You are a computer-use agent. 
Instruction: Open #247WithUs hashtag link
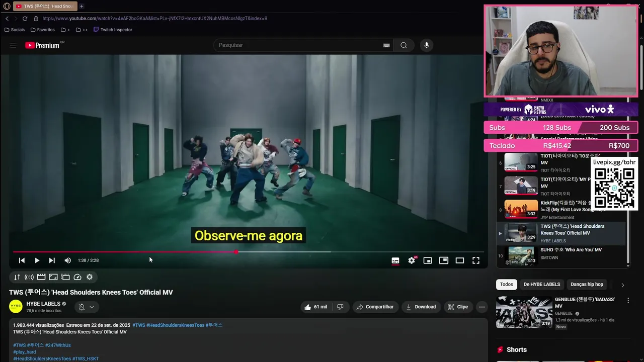point(58,345)
